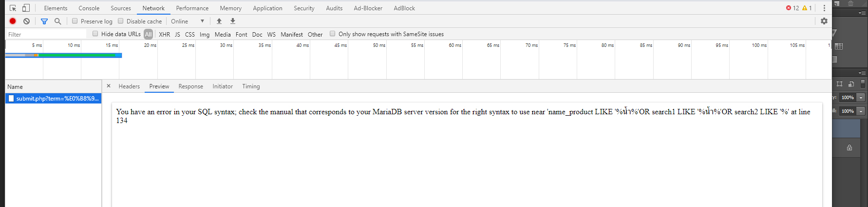Toggle the device toolbar icon

tap(26, 8)
